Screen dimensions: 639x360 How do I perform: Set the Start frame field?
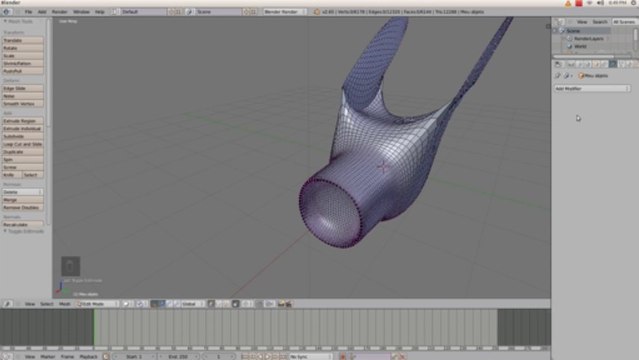click(134, 356)
